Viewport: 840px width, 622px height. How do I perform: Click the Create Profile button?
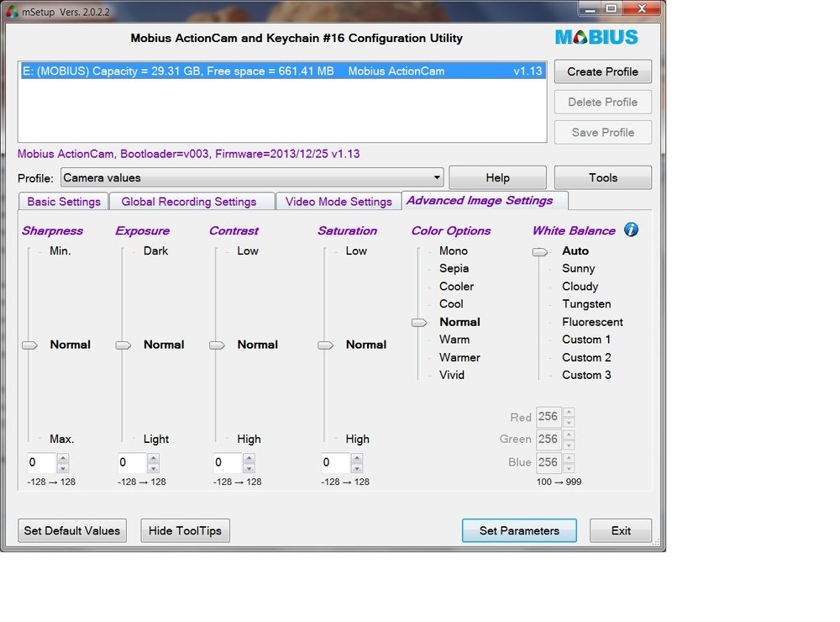point(602,71)
